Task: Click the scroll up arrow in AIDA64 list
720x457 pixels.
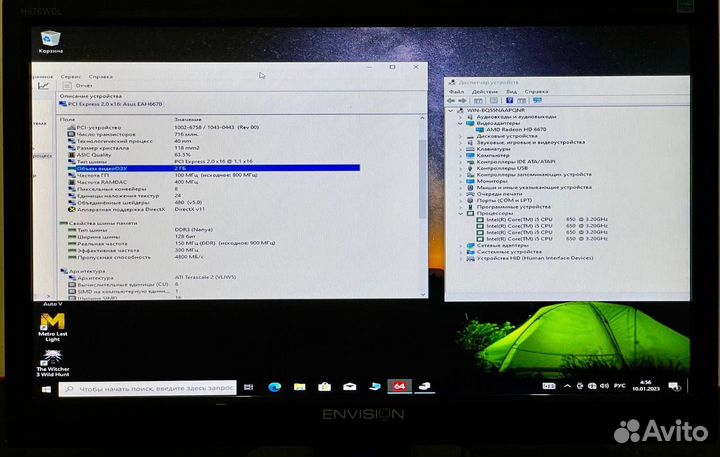Action: (x=422, y=118)
